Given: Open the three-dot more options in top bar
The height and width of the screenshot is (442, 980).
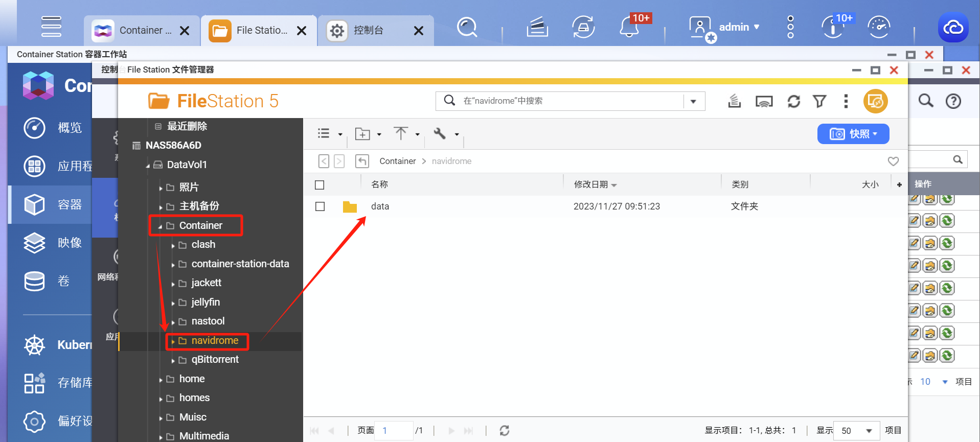Looking at the screenshot, I should coord(790,27).
